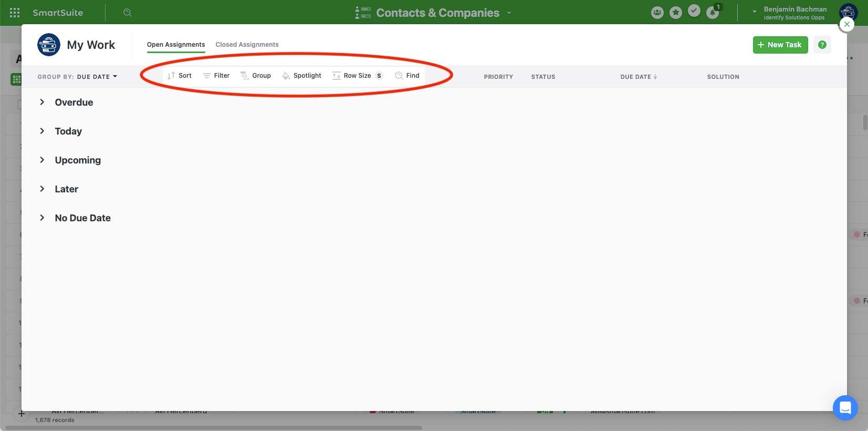Click the green help question mark icon

[822, 45]
